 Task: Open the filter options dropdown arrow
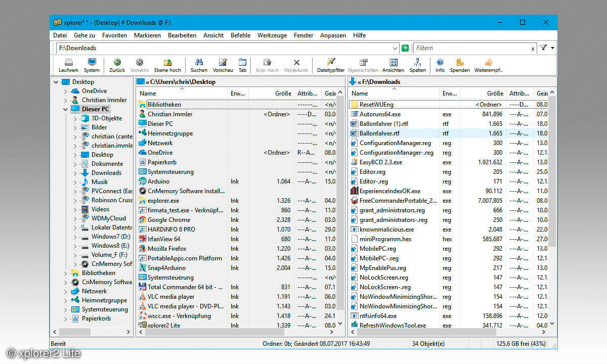pos(552,48)
